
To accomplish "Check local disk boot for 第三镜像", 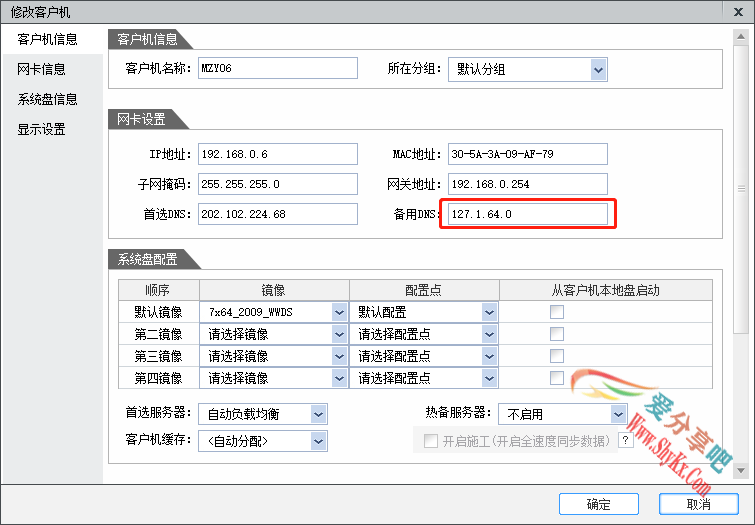I will point(557,356).
